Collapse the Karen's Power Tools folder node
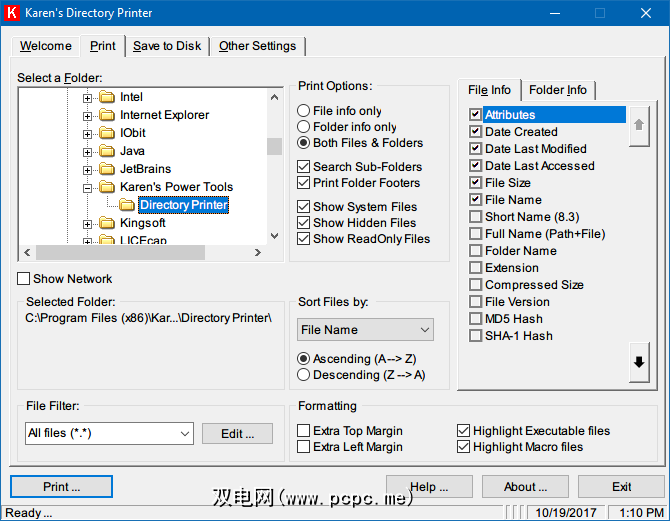670x521 pixels. click(87, 188)
